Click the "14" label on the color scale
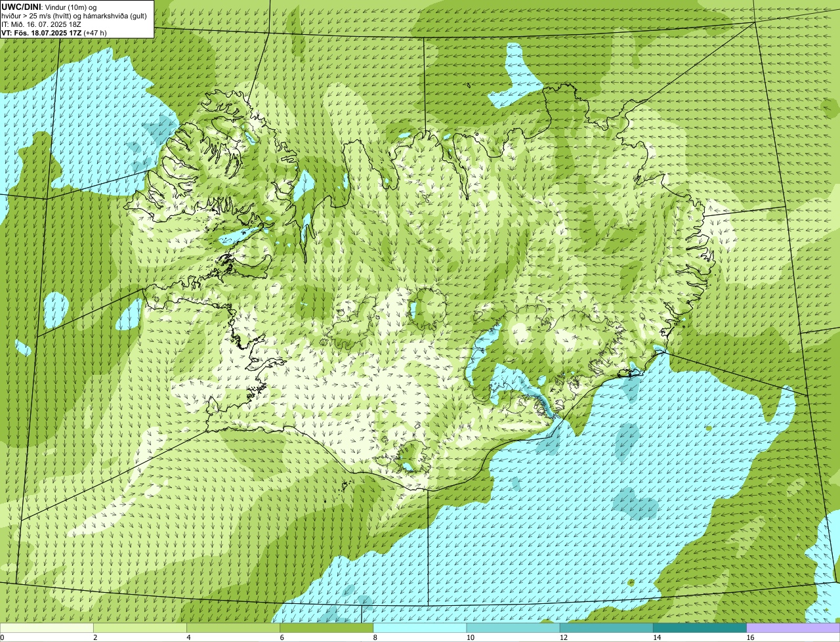 656,637
